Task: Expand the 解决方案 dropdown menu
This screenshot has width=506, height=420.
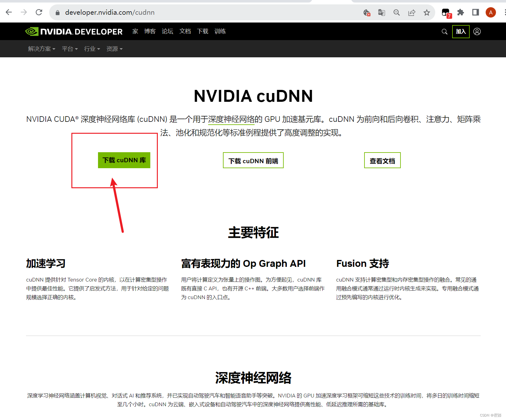Action: (41, 49)
